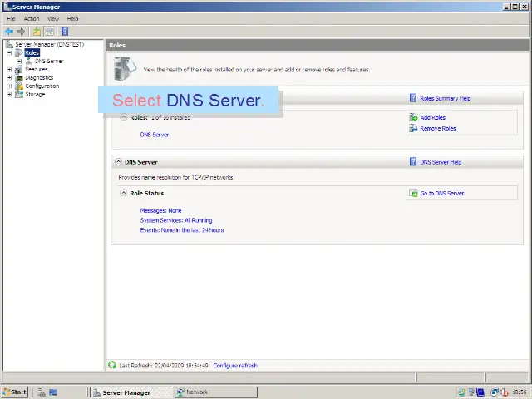The height and width of the screenshot is (399, 532).
Task: Click the Server Manager quick launch icon
Action: coord(42,392)
